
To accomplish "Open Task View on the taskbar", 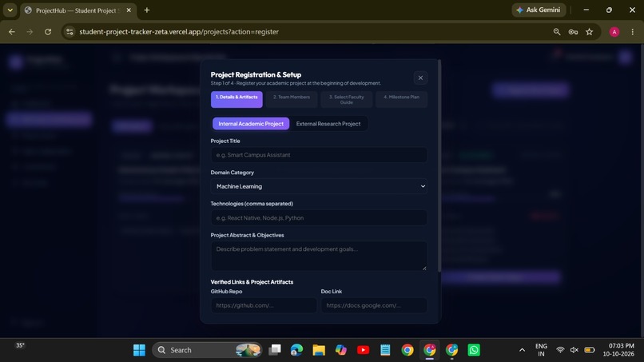I will [x=275, y=350].
